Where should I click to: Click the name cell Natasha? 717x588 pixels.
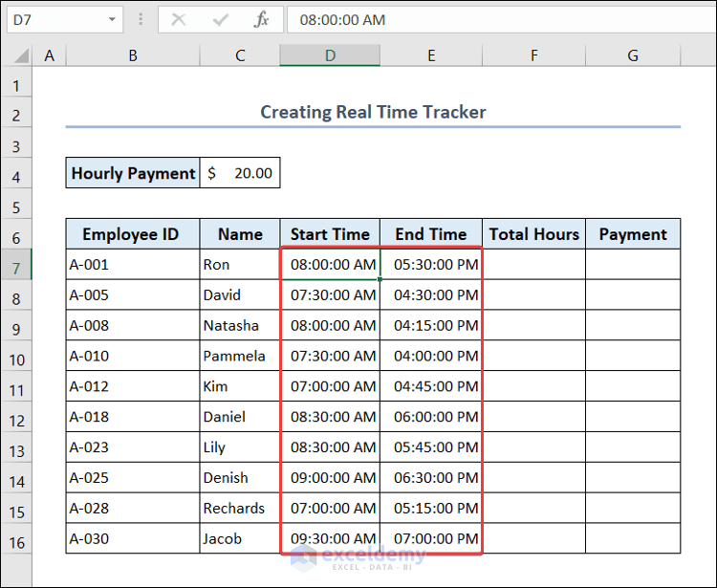(x=240, y=325)
